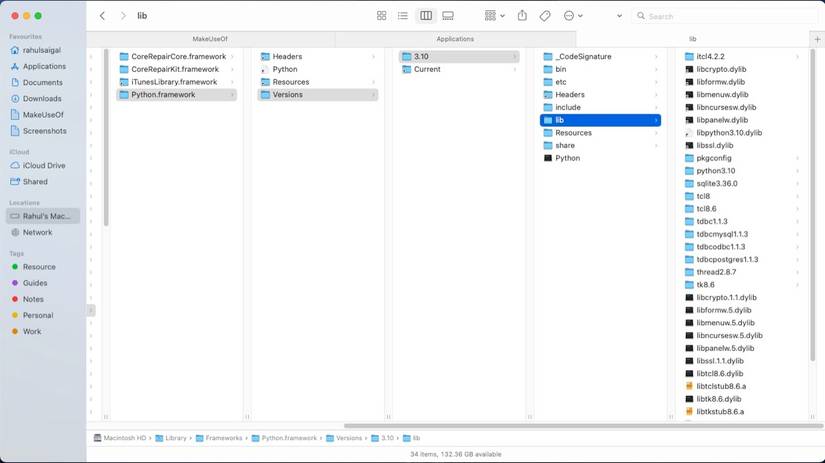Click the Share toolbar icon

[x=522, y=16]
